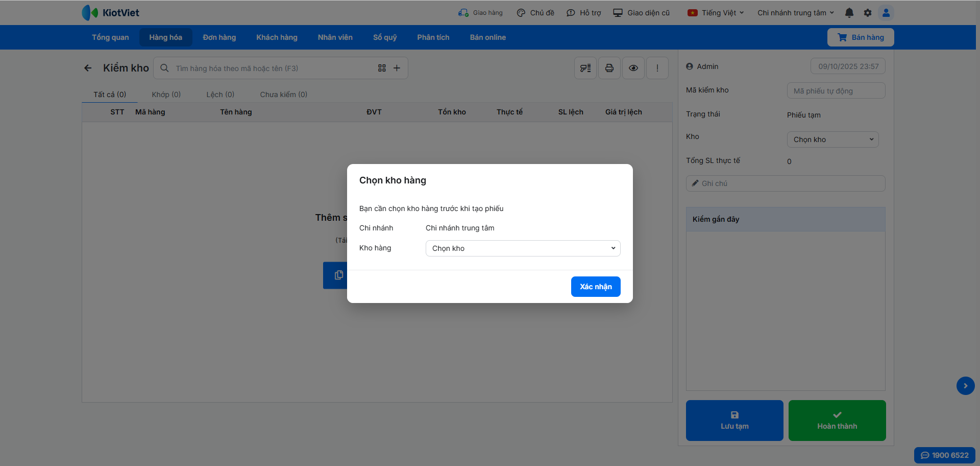
Task: Click the search magnifier icon
Action: [x=164, y=68]
